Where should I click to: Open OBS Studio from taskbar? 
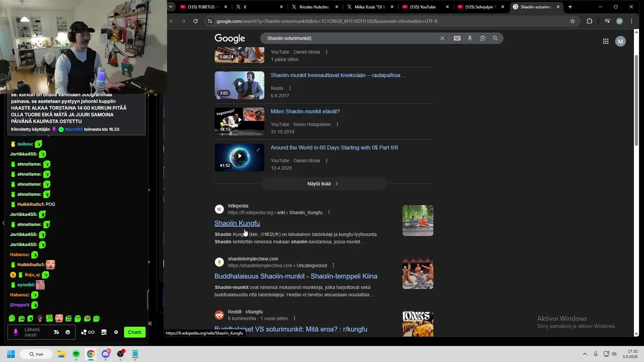[120, 354]
